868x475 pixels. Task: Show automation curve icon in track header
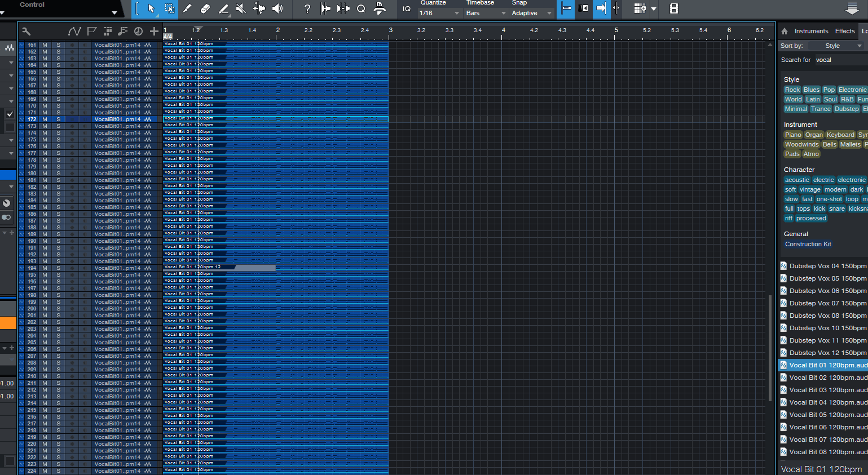(74, 32)
